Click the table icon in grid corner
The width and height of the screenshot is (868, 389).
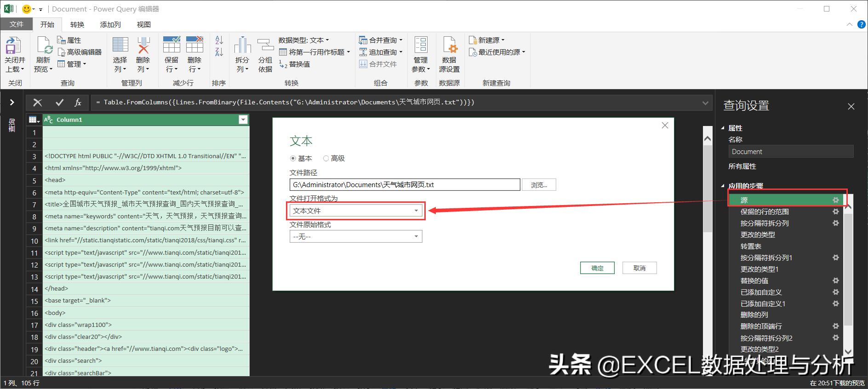coord(34,120)
